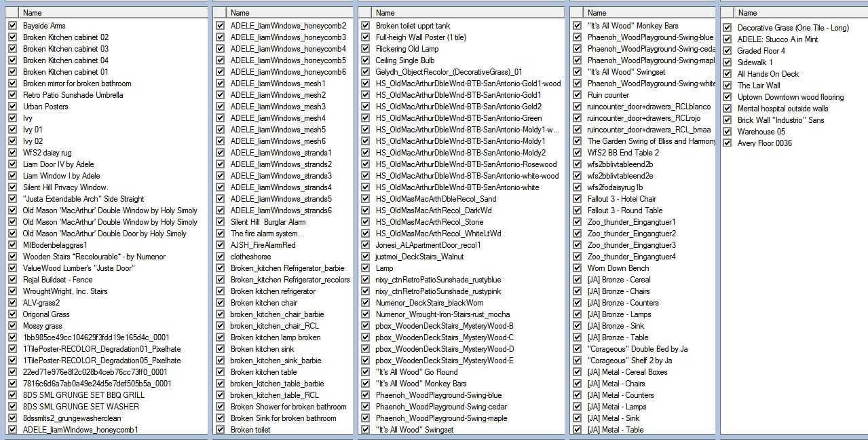Toggle Fallout 3 - Hotel Chair checkbox
This screenshot has width=868, height=440.
(x=578, y=199)
